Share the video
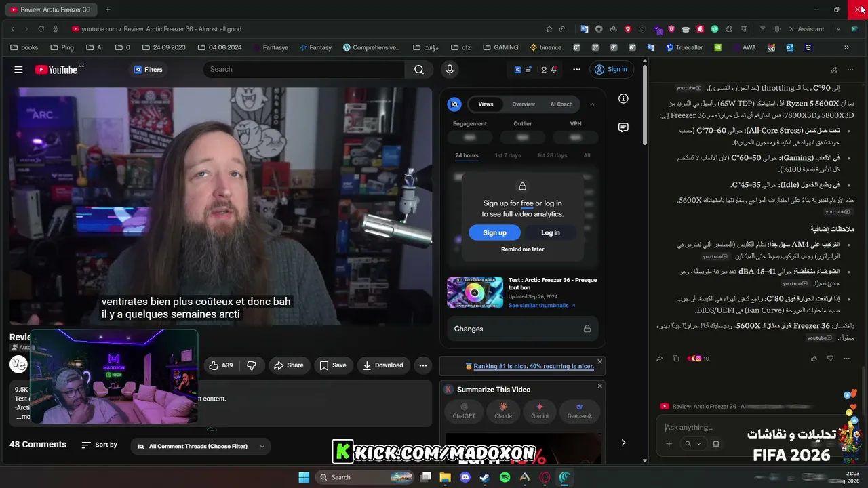868x488 pixels. (288, 365)
